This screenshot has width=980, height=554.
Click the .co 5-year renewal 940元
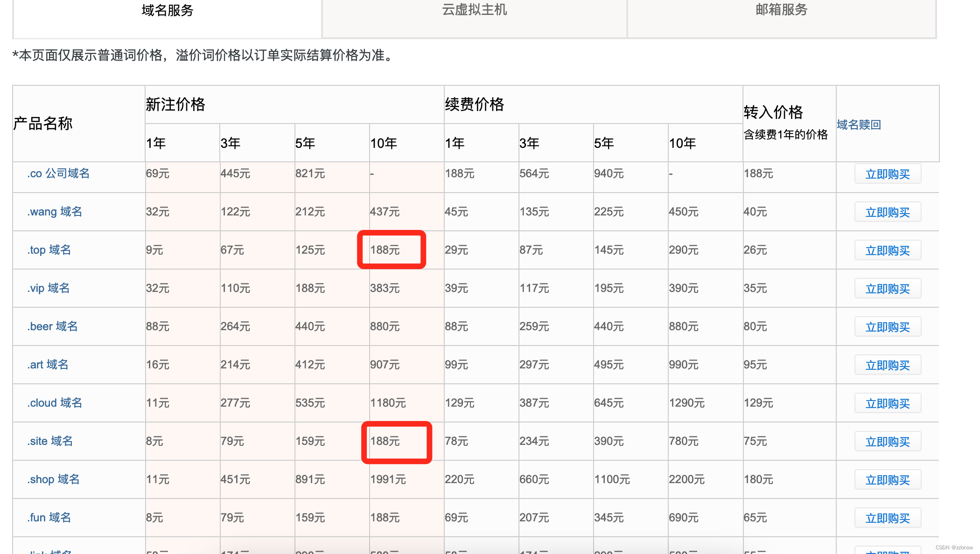click(609, 173)
